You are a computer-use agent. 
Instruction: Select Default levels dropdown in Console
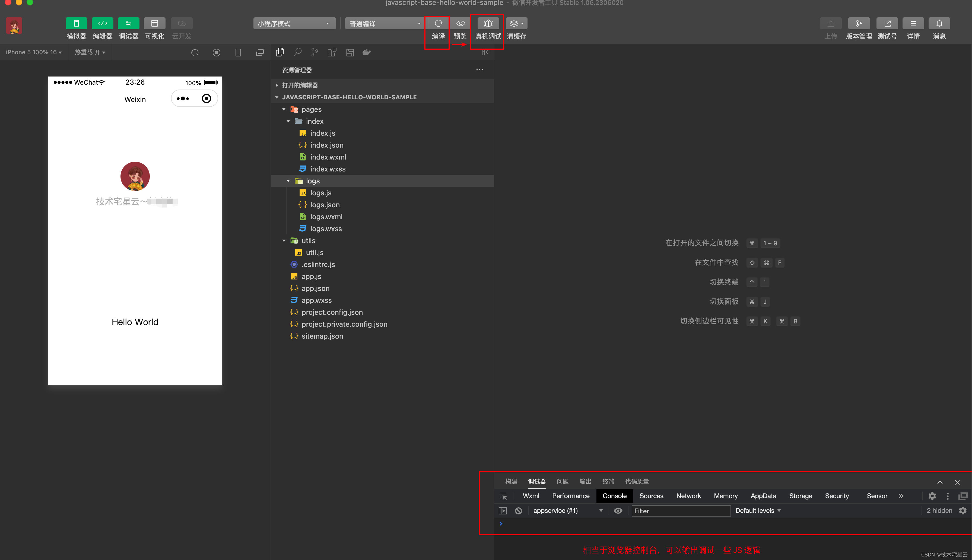[758, 511]
